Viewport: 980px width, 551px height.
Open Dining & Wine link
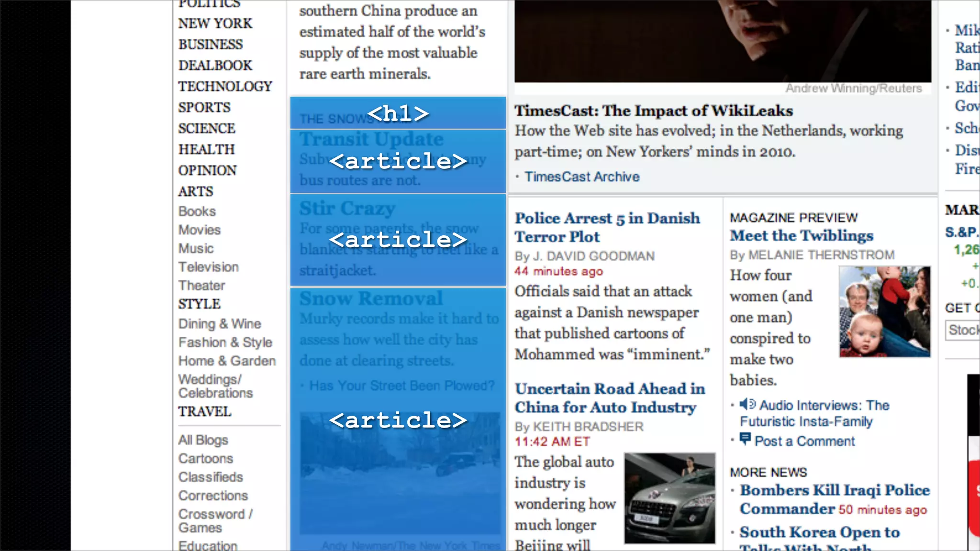click(x=220, y=324)
